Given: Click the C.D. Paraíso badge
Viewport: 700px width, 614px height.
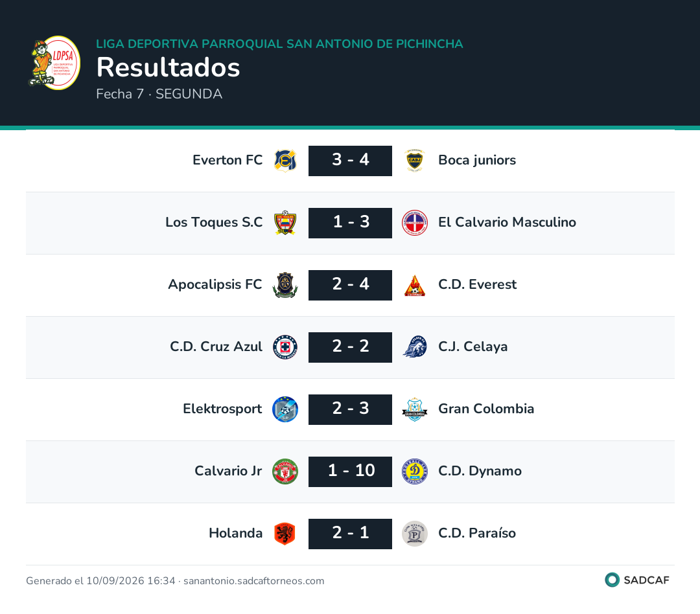Looking at the screenshot, I should pos(415,534).
